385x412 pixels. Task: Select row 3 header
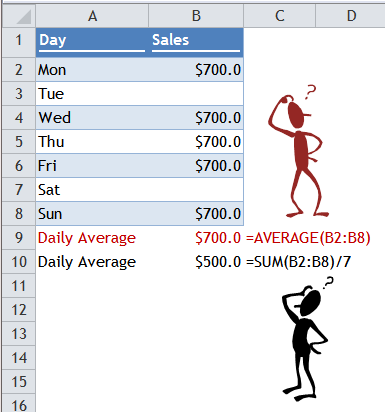coord(19,94)
